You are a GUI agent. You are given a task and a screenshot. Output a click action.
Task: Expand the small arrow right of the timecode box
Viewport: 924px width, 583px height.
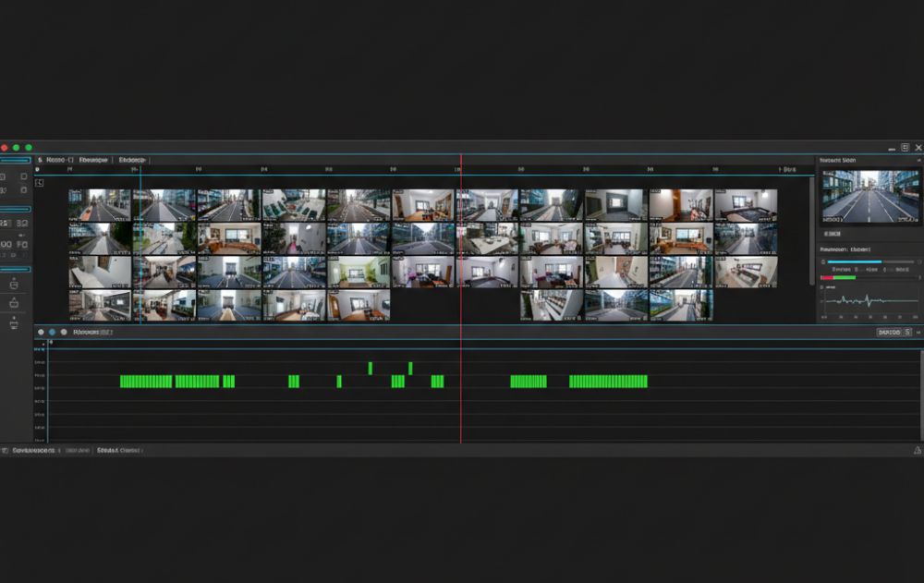coord(918,333)
